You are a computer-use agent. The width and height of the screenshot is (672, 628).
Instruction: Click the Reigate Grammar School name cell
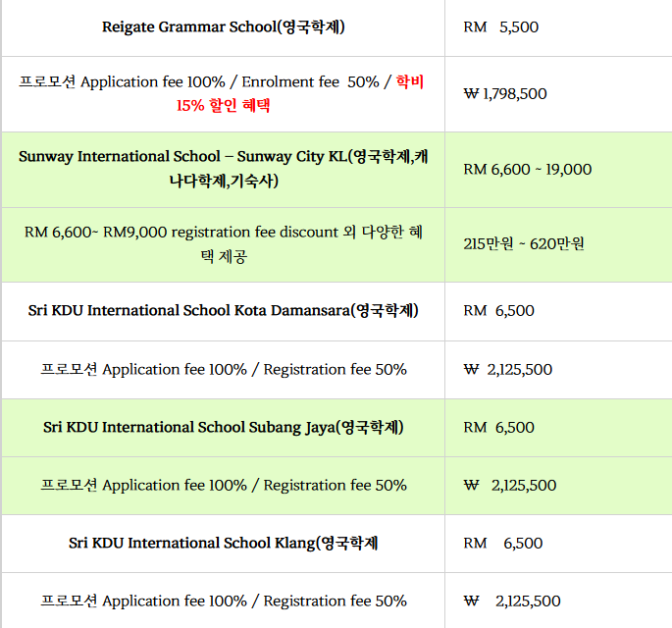click(223, 26)
